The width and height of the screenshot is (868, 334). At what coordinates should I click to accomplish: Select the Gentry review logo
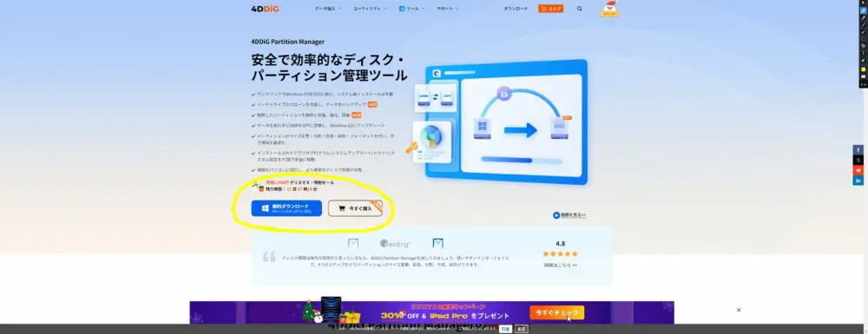[395, 243]
